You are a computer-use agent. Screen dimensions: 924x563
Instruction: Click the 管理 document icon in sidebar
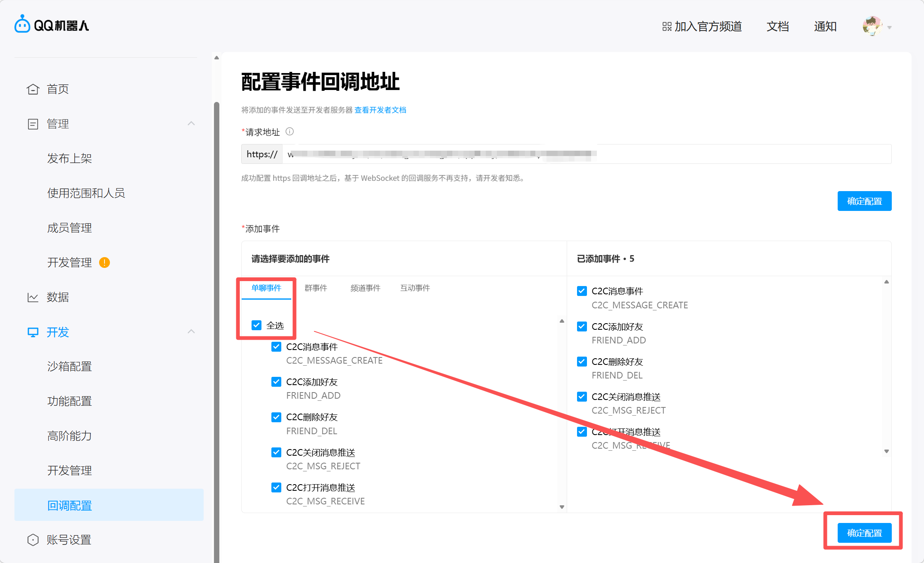coord(33,124)
